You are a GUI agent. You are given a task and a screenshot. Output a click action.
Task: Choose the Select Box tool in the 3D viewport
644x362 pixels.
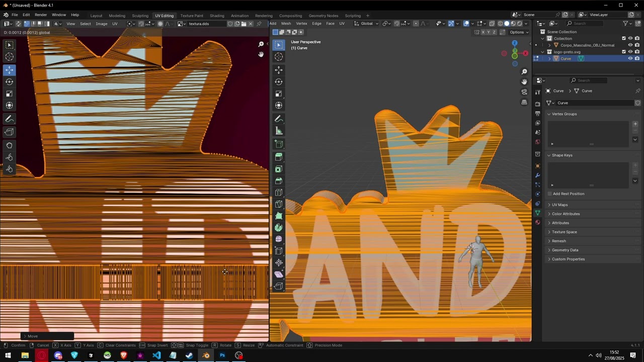[279, 45]
